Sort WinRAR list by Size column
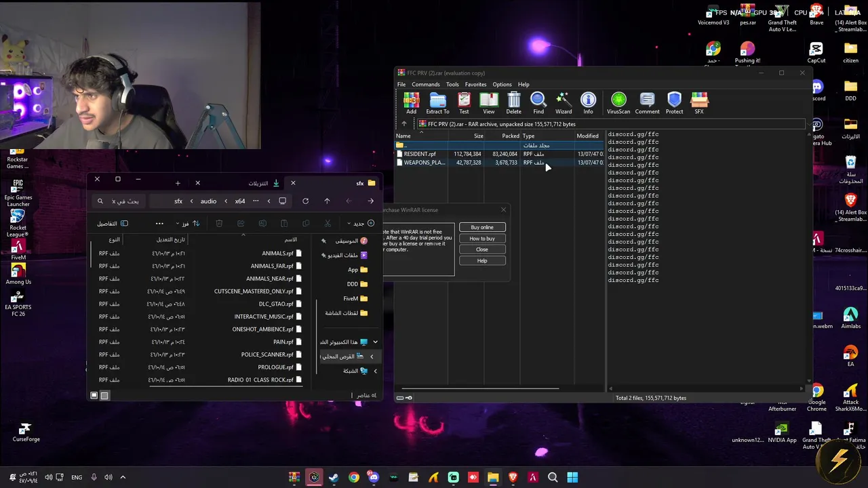This screenshot has height=488, width=868. coord(465,136)
